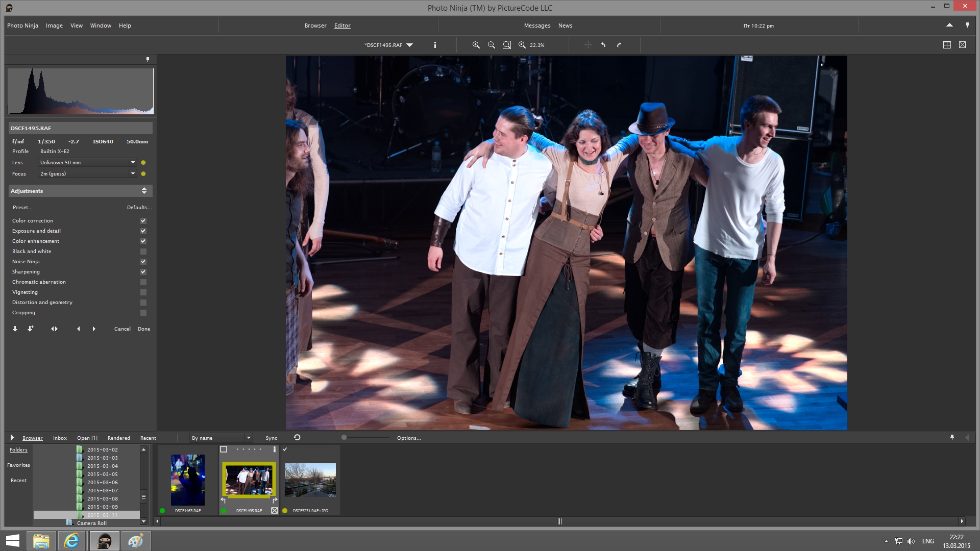Image resolution: width=980 pixels, height=551 pixels.
Task: Expand the Adjustments panel header arrows
Action: pyautogui.click(x=144, y=191)
